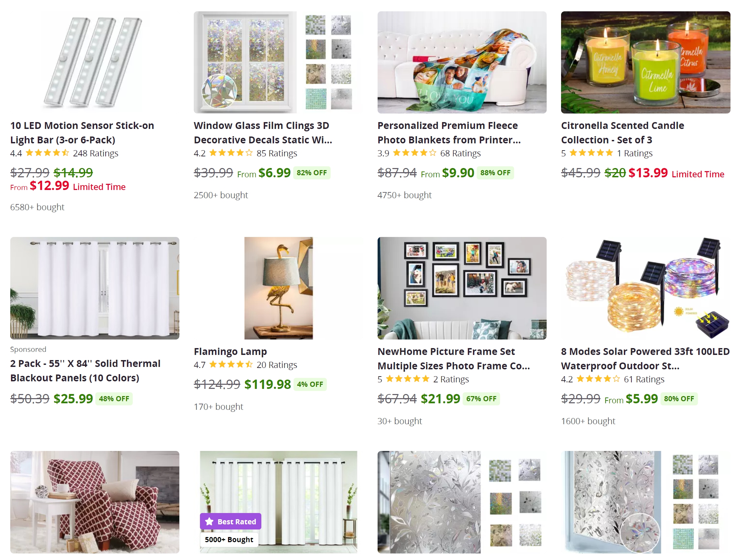This screenshot has height=560, width=737.
Task: View the Citronella Scented Candle Collection image
Action: click(x=645, y=62)
